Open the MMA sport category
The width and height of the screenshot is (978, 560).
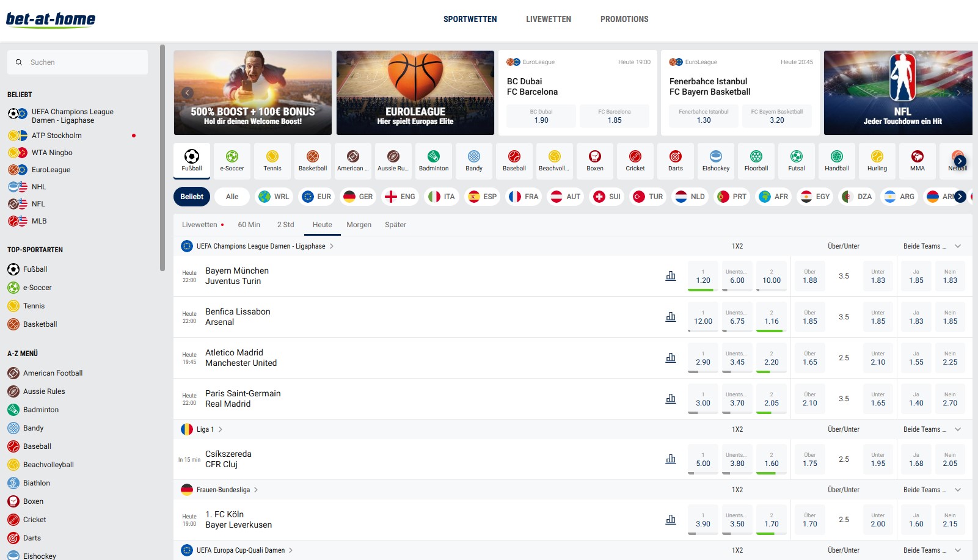tap(917, 160)
